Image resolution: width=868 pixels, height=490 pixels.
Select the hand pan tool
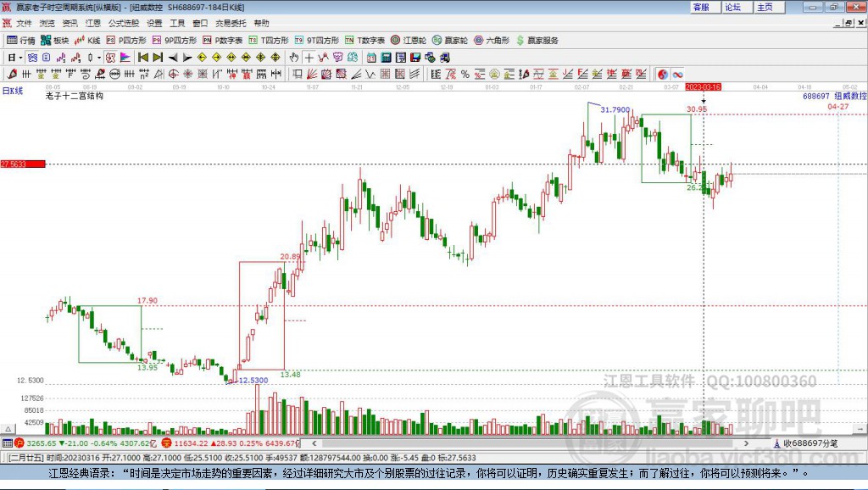294,57
